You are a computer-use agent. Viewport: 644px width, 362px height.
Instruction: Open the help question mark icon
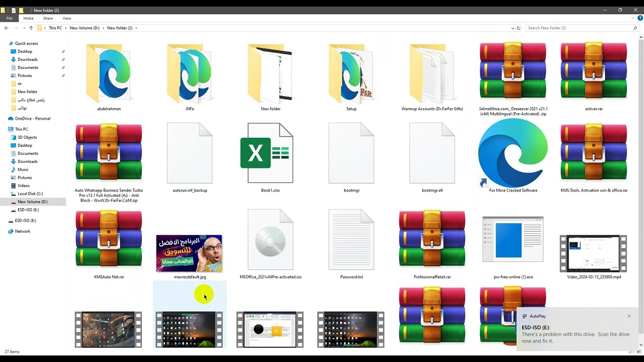[640, 18]
